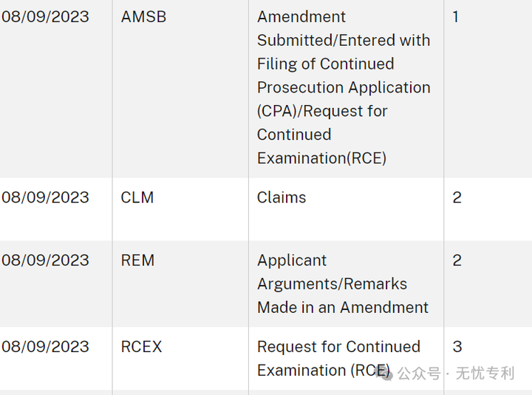
Task: Open Applicant Arguments/Remarks Made in an Amendment
Action: click(x=343, y=284)
